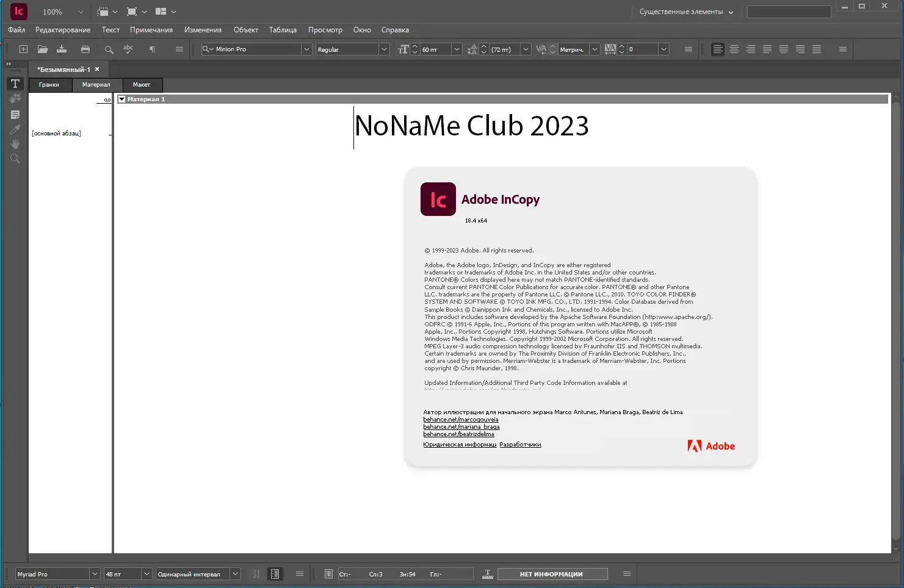904x588 pixels.
Task: Click the search box in the title bar
Action: click(788, 11)
